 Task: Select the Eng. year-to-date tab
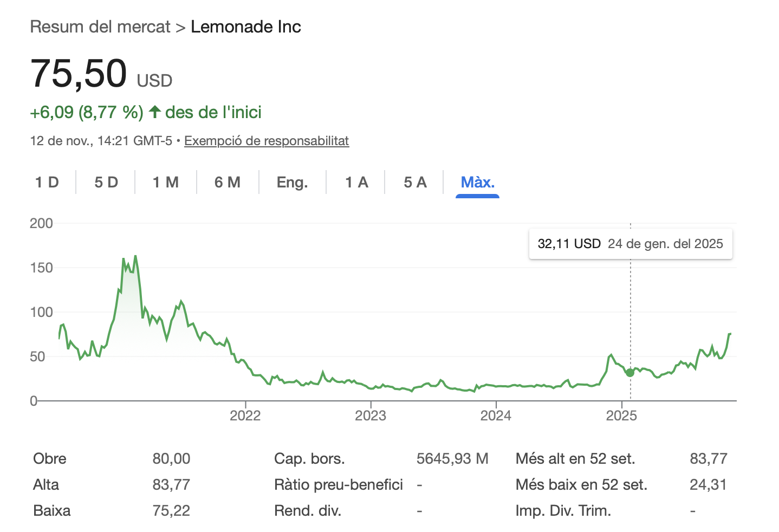click(x=293, y=182)
